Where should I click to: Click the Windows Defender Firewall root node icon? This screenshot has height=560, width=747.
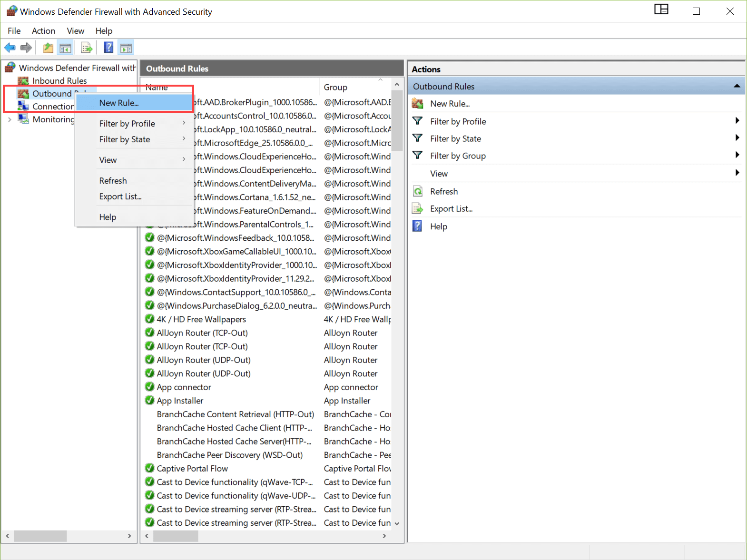tap(10, 68)
